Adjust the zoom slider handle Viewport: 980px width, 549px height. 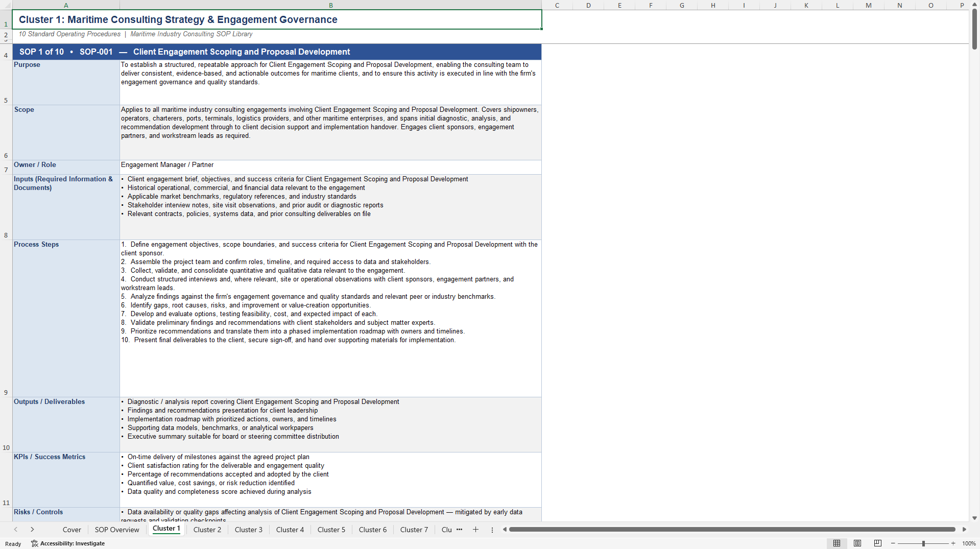[923, 543]
